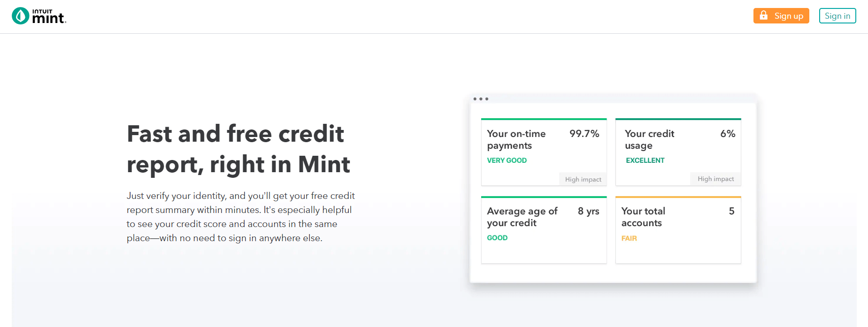Image resolution: width=868 pixels, height=327 pixels.
Task: Open the Your total accounts card
Action: [678, 230]
